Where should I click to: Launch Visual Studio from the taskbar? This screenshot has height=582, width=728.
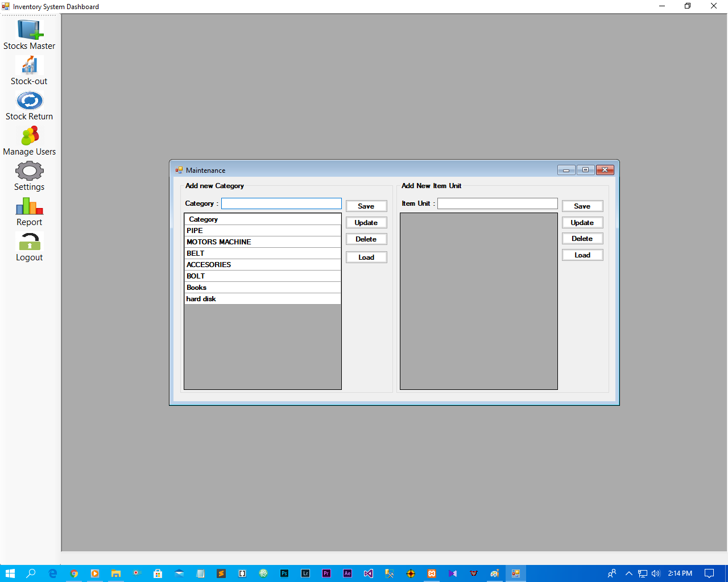tap(369, 573)
